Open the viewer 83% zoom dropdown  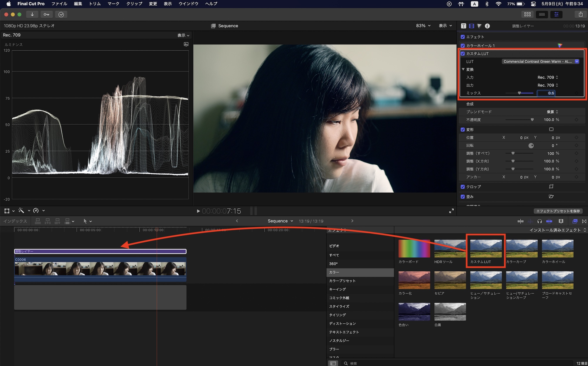point(423,26)
